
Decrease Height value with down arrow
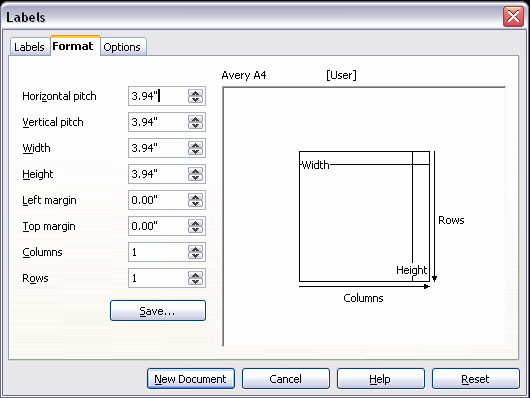[x=195, y=178]
